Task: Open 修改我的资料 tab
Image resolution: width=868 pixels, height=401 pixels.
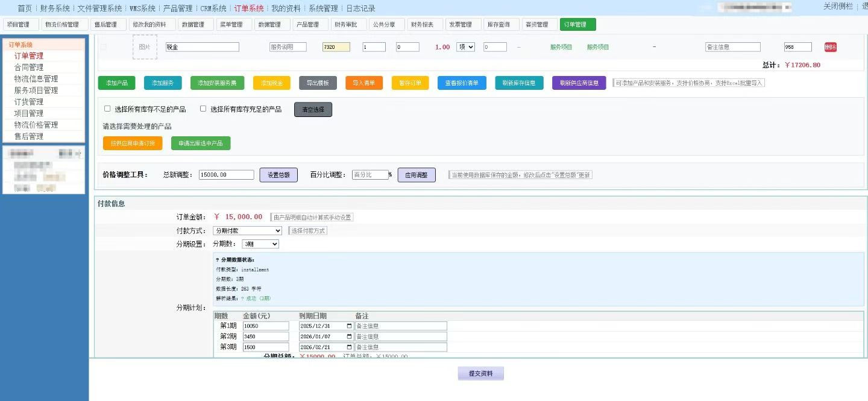Action: (x=153, y=25)
